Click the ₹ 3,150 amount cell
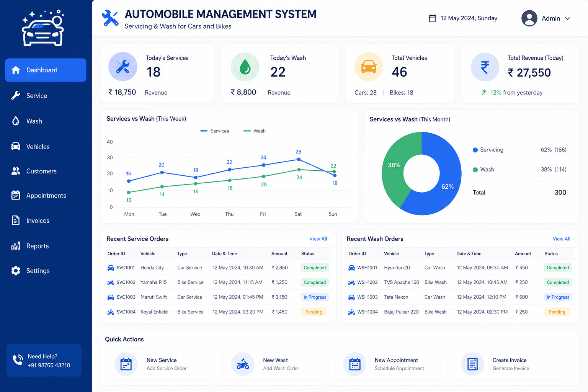Screen dimensions: 588x392 point(279,297)
